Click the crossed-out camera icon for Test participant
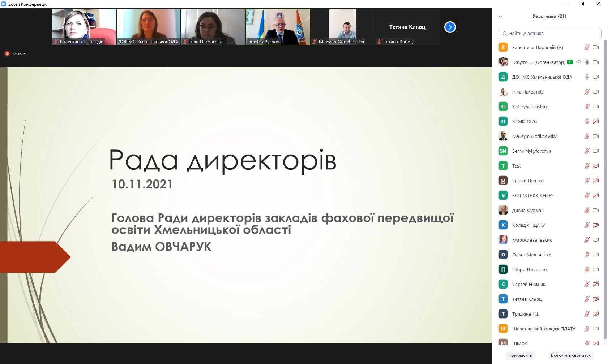The height and width of the screenshot is (364, 607). (x=596, y=166)
